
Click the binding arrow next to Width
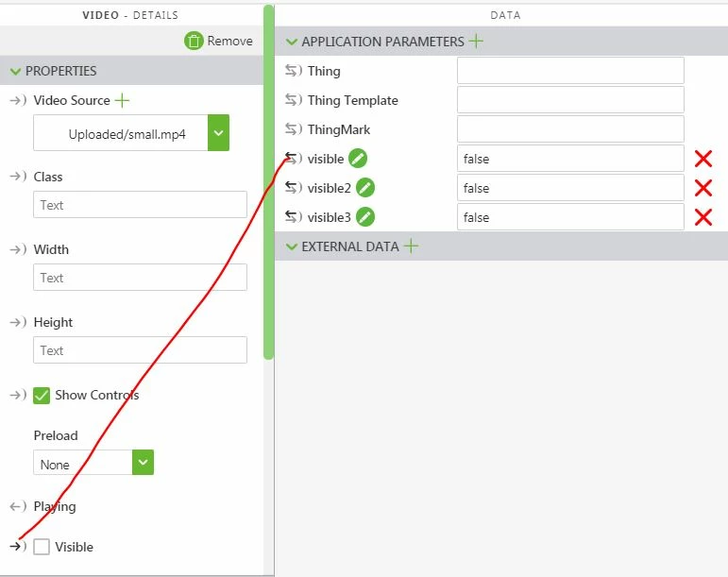tap(18, 249)
